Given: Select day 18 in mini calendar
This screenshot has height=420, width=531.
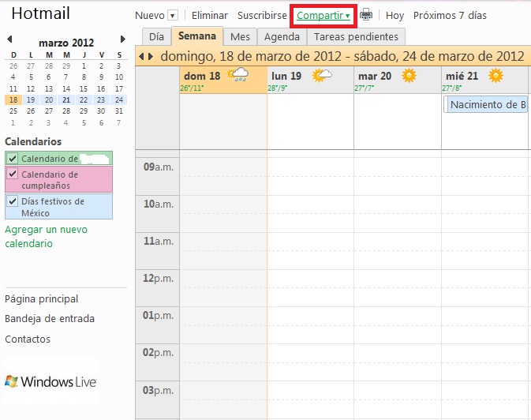Looking at the screenshot, I should pos(13,100).
